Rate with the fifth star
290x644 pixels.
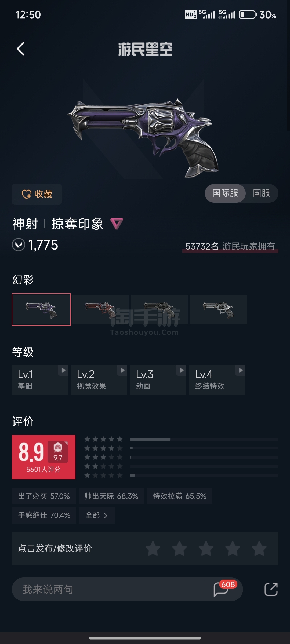pyautogui.click(x=259, y=548)
